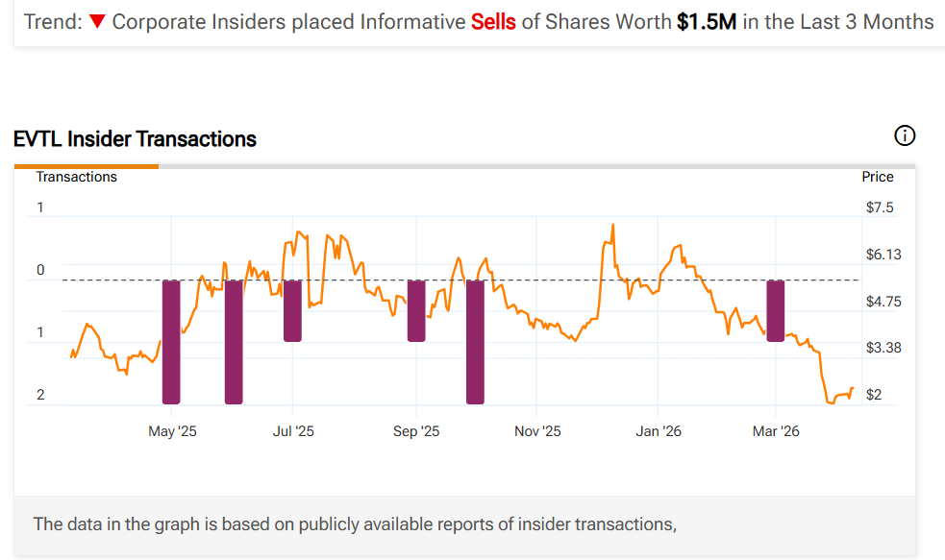
Task: Select the tall purple bar between May and July
Action: point(233,341)
